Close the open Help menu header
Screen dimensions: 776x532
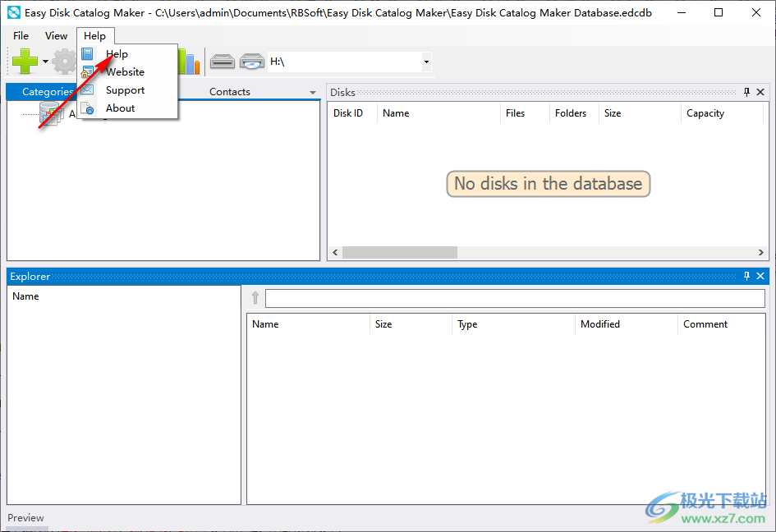pos(94,35)
